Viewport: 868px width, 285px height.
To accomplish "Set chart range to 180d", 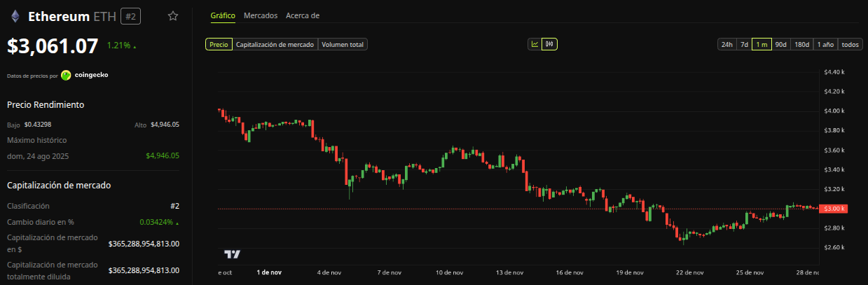I will (x=801, y=44).
